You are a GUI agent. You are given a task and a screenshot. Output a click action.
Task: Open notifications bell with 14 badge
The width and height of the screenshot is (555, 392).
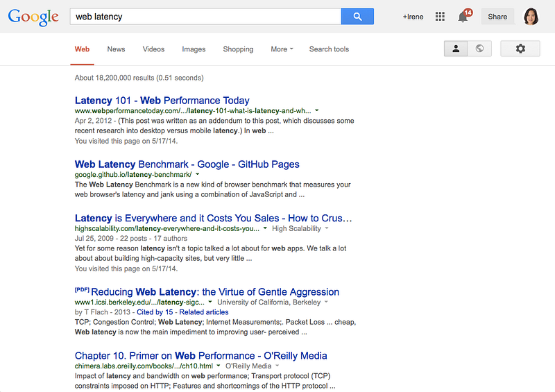point(464,16)
